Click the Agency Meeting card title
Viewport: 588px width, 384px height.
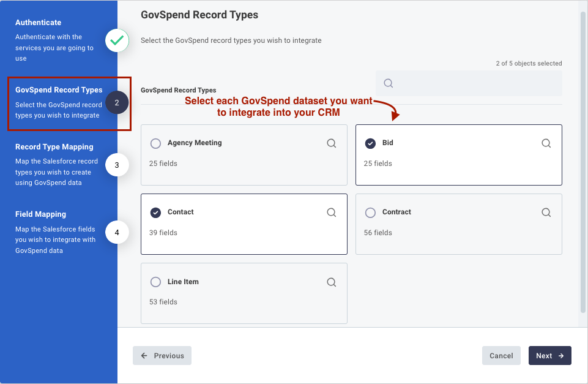195,143
